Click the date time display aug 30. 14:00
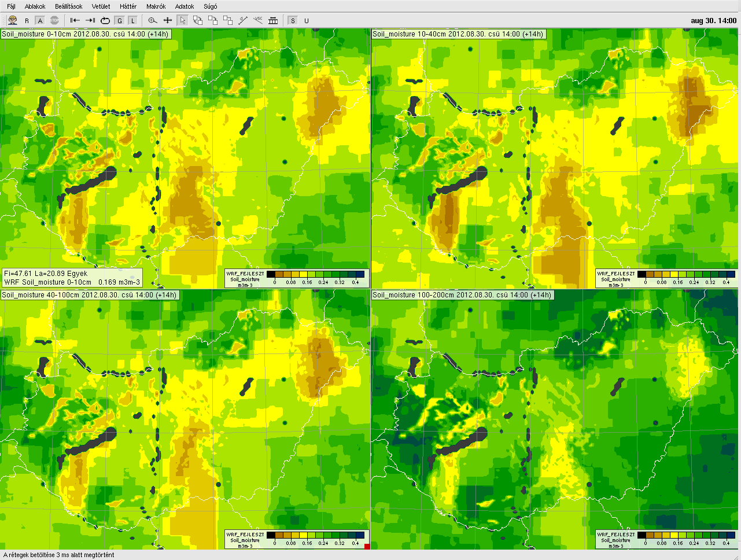Viewport: 741px width, 560px height. click(x=713, y=21)
